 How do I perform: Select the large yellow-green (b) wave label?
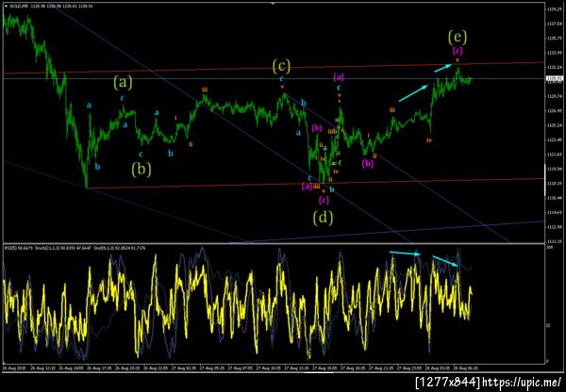[141, 169]
